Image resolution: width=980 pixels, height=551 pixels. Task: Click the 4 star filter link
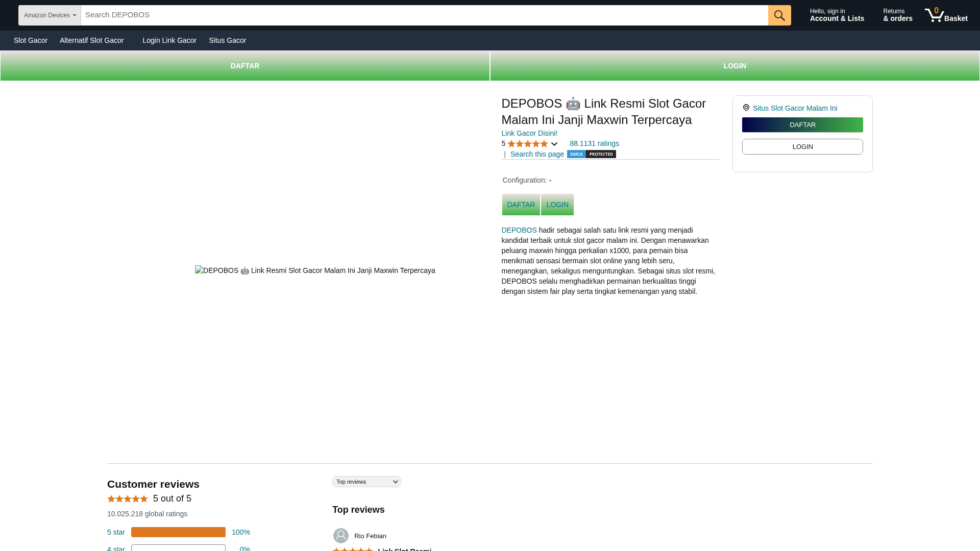[116, 548]
